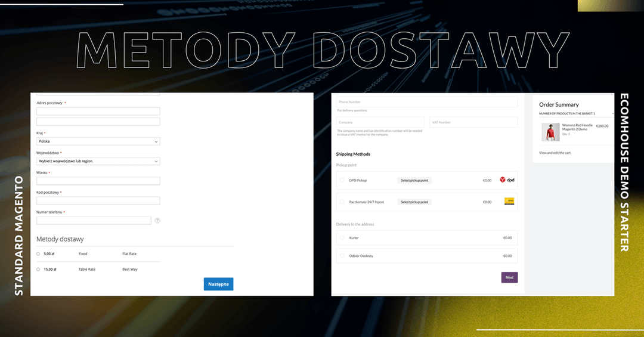Click the Delivery to the address label

tap(355, 224)
